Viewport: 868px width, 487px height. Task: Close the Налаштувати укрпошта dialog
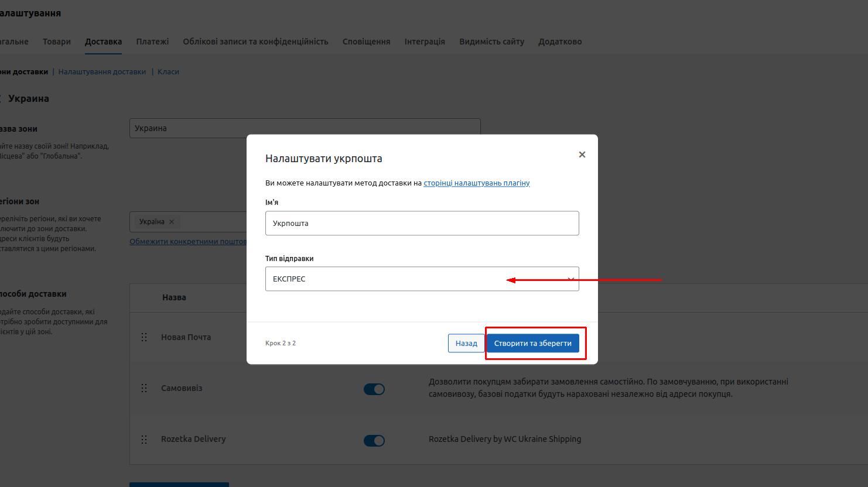[582, 155]
